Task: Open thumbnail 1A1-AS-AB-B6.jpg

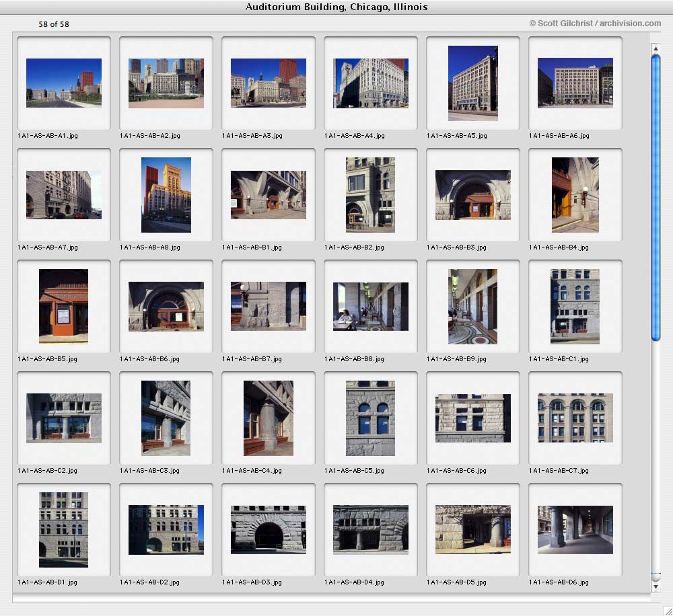Action: click(166, 306)
